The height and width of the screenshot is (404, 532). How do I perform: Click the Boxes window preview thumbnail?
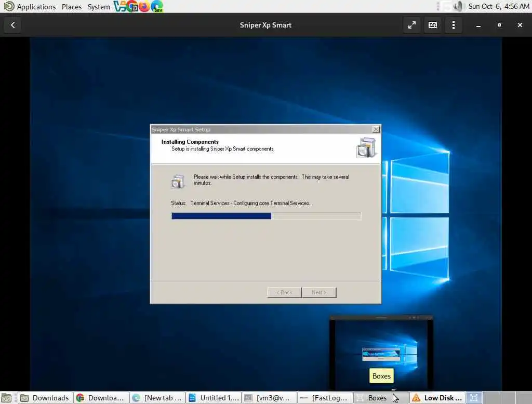tap(381, 353)
